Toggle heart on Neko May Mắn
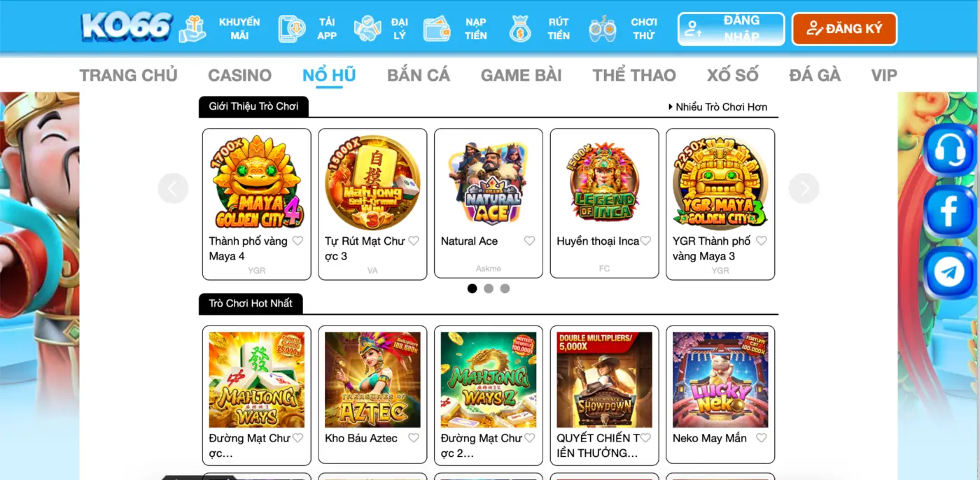Screen dimensions: 980x480 click(761, 438)
